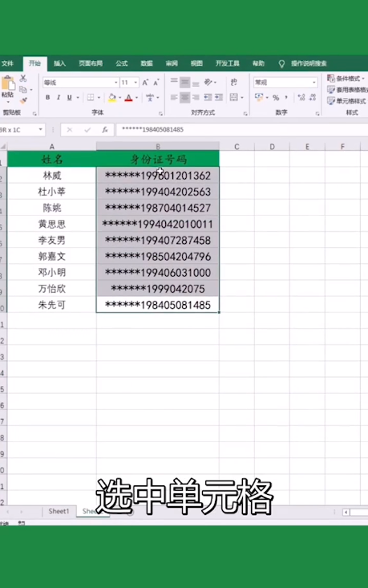
Task: Click the formula bar cancel X icon
Action: pos(69,130)
